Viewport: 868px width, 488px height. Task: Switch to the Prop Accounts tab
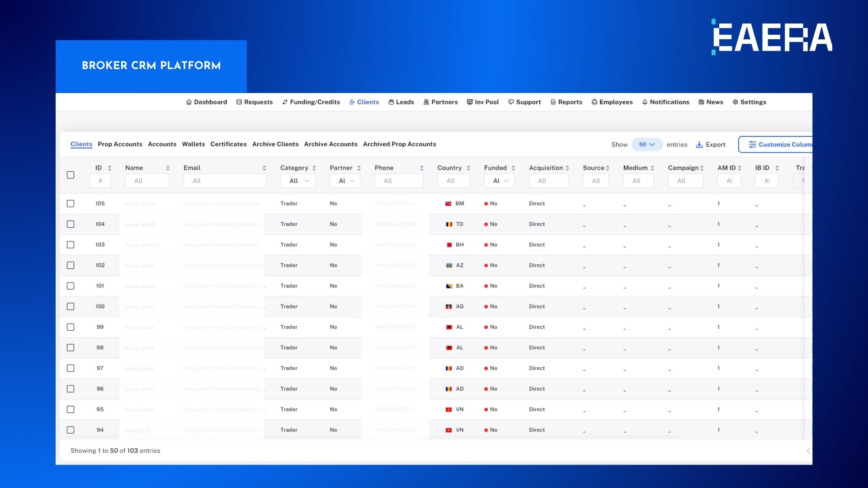[x=120, y=144]
